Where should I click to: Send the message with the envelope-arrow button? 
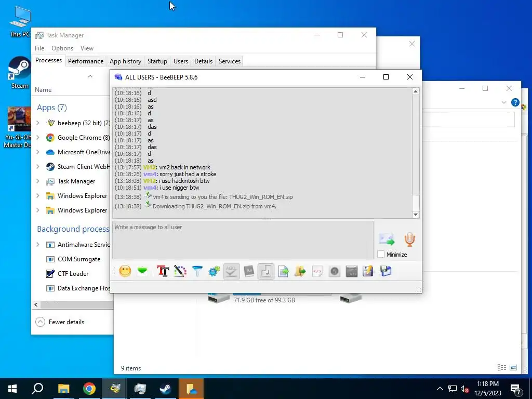tap(387, 239)
